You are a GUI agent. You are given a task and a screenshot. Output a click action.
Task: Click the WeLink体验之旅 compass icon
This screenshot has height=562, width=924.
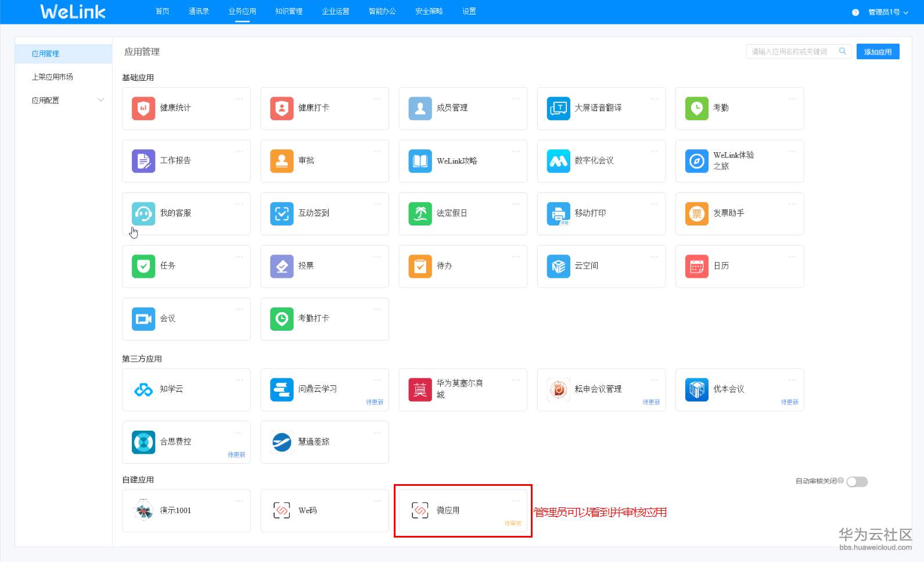[696, 161]
